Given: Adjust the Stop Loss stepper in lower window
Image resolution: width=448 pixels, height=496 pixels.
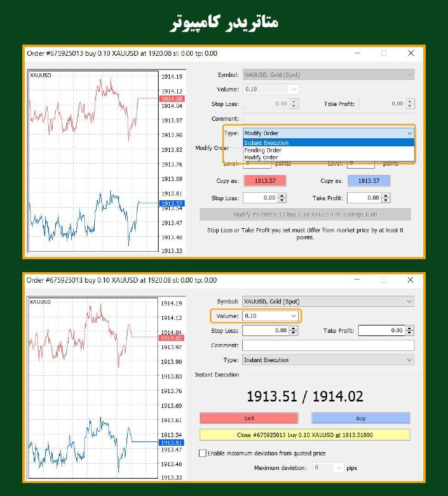Looking at the screenshot, I should point(294,330).
